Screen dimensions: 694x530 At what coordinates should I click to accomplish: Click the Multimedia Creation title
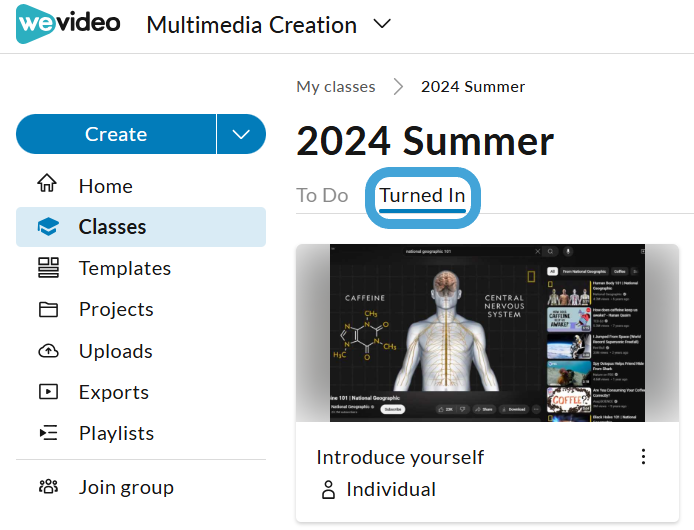pyautogui.click(x=251, y=25)
